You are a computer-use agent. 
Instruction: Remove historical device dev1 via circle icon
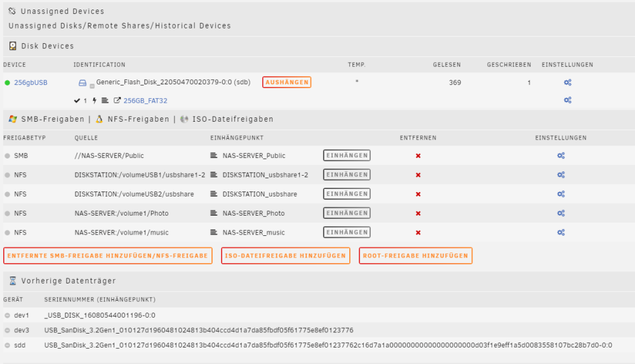pos(7,315)
